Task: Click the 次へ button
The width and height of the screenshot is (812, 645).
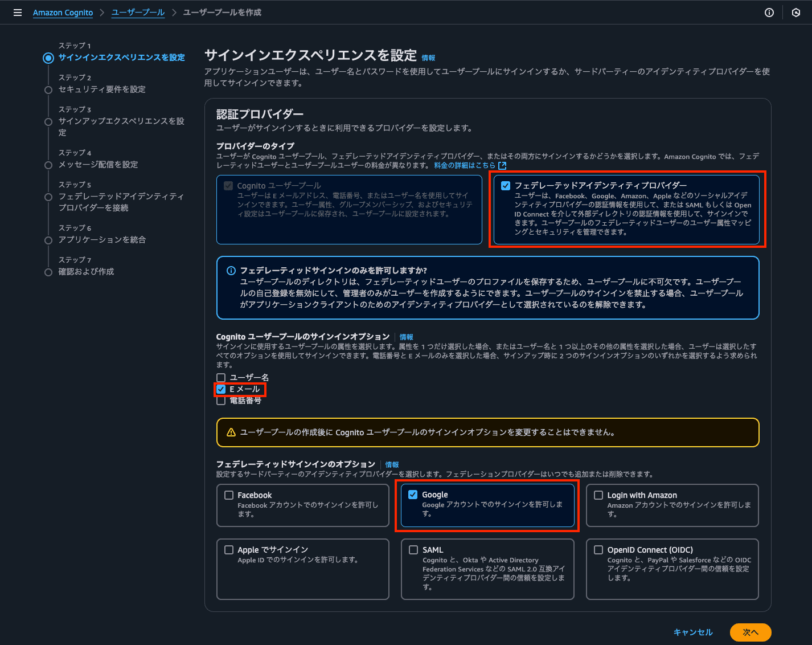Action: 751,632
